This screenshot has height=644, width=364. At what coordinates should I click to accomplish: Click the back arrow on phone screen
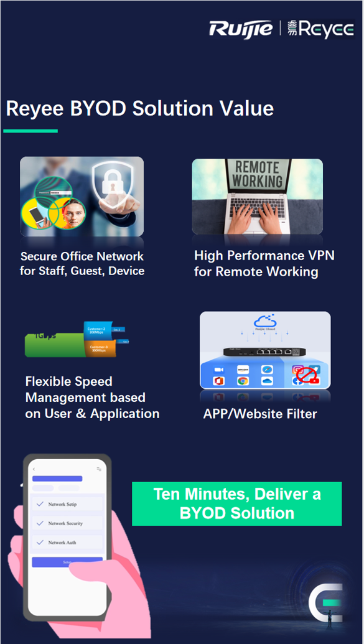pyautogui.click(x=34, y=469)
